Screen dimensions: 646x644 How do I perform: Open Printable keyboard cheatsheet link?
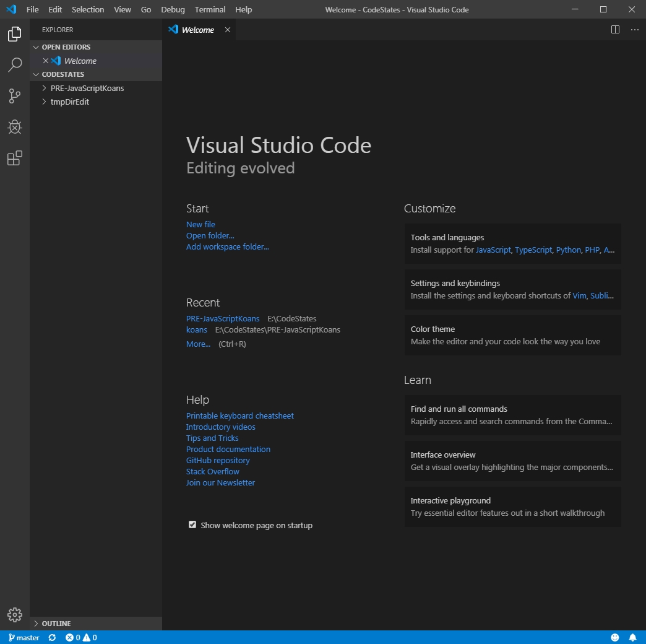(x=240, y=416)
